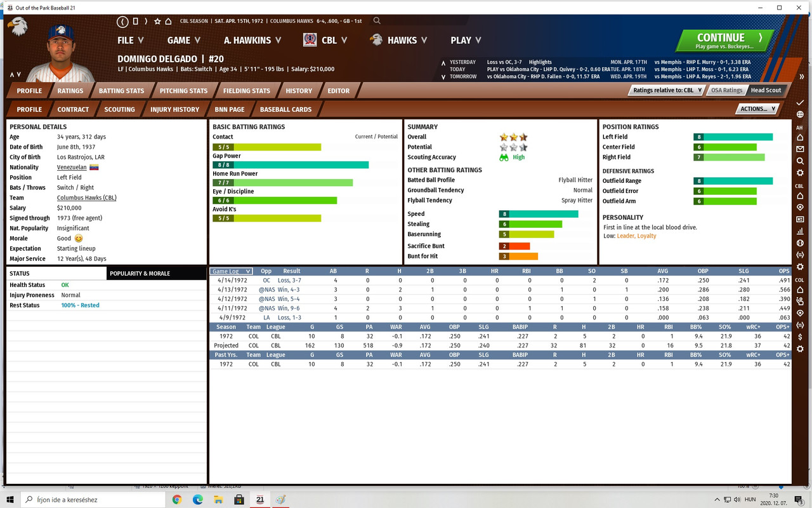
Task: Switch to the Batting Stats tab
Action: coord(121,91)
